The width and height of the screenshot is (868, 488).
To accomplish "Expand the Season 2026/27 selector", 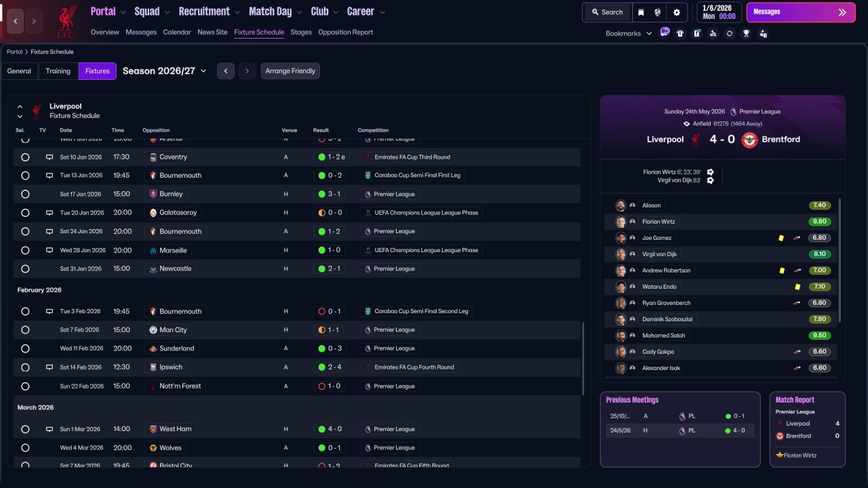I will 165,71.
